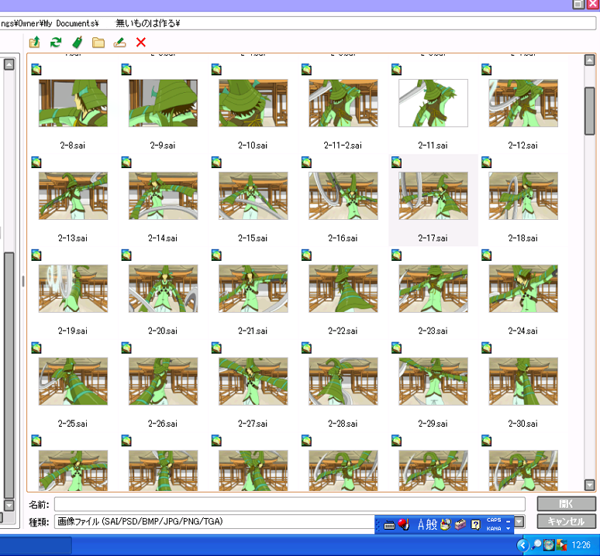Click the 名前 file name field
600x556 pixels.
coord(290,504)
